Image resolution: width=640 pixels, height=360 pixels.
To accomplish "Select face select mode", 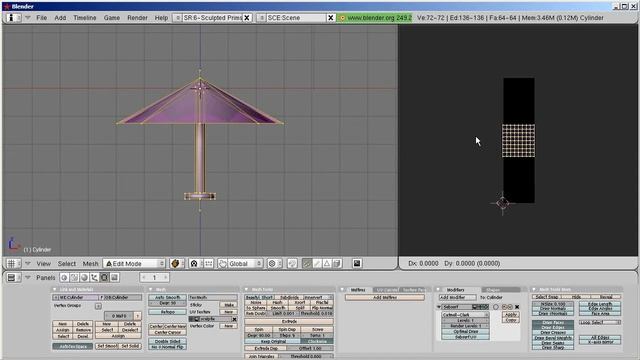I will pos(327,264).
